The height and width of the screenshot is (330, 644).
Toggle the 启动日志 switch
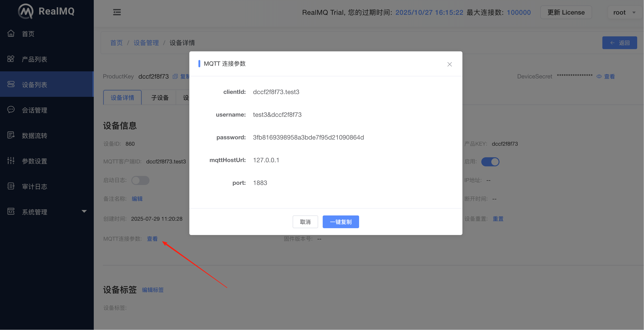[x=140, y=180]
